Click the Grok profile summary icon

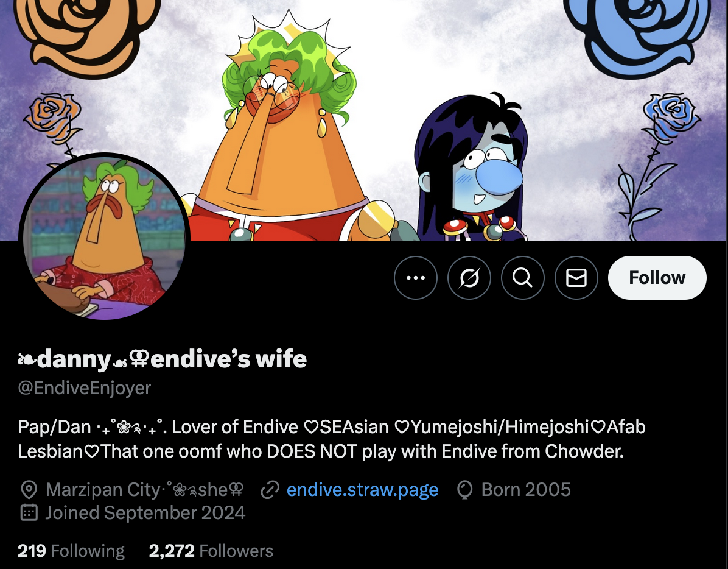pos(469,278)
